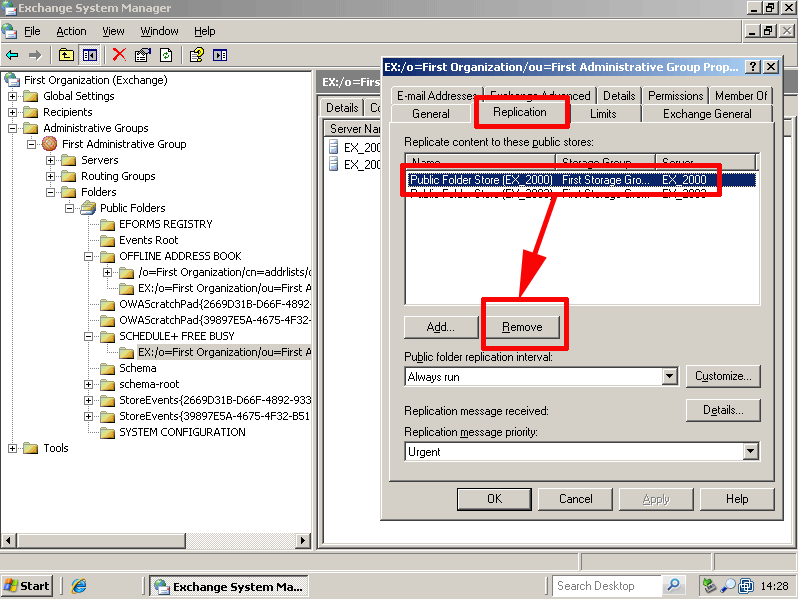The height and width of the screenshot is (599, 798).
Task: Click the Refresh toolbar icon
Action: (x=166, y=55)
